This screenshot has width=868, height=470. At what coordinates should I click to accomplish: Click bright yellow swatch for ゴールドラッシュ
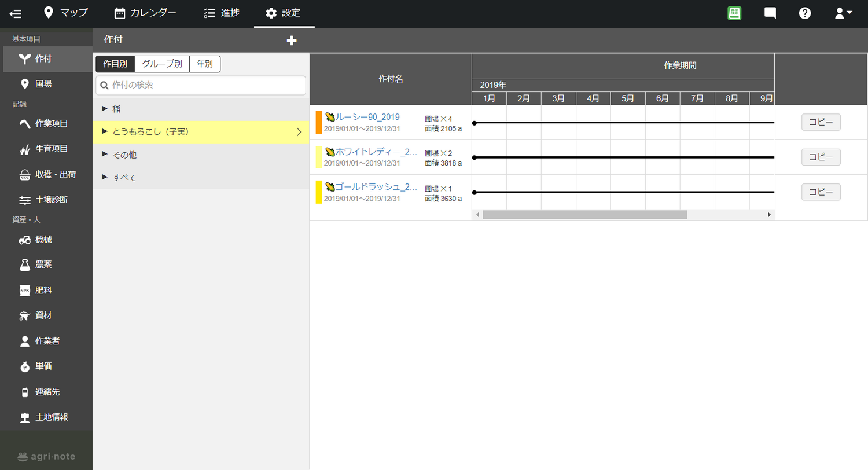tap(318, 192)
